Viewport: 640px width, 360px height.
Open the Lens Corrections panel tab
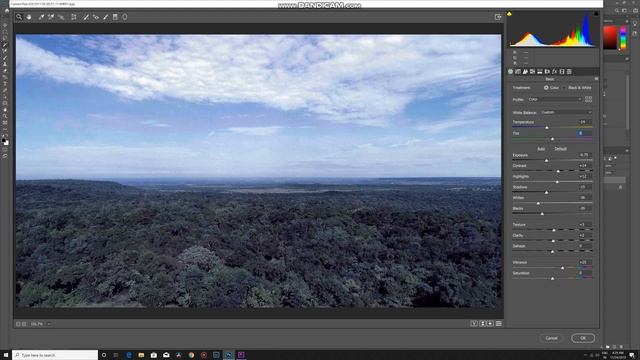coord(547,71)
